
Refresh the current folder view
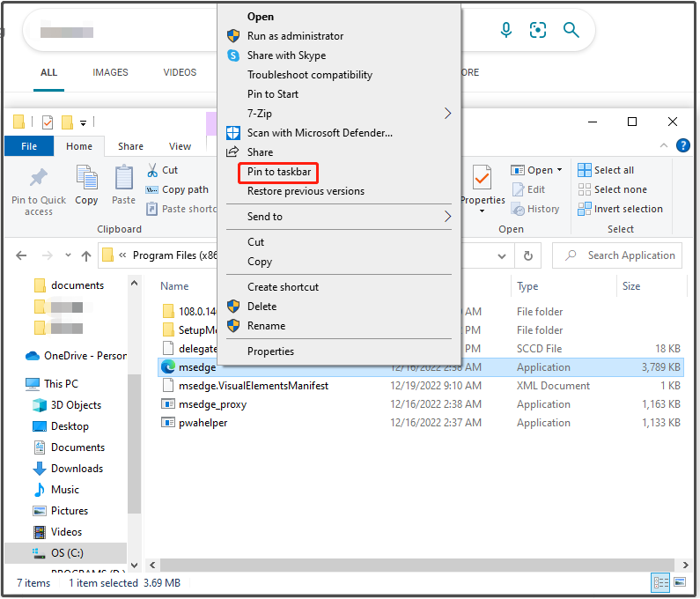click(527, 255)
